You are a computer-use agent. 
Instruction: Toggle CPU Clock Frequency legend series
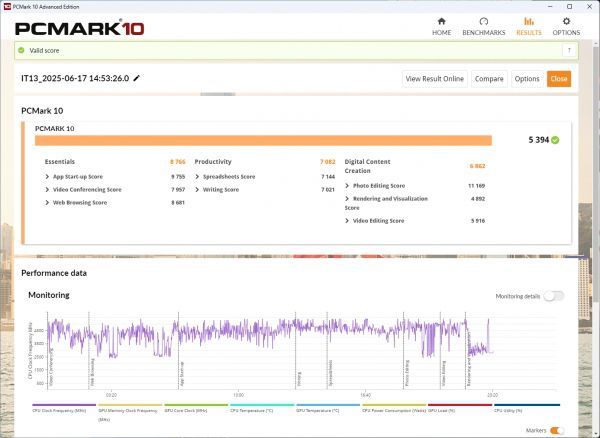(64, 409)
